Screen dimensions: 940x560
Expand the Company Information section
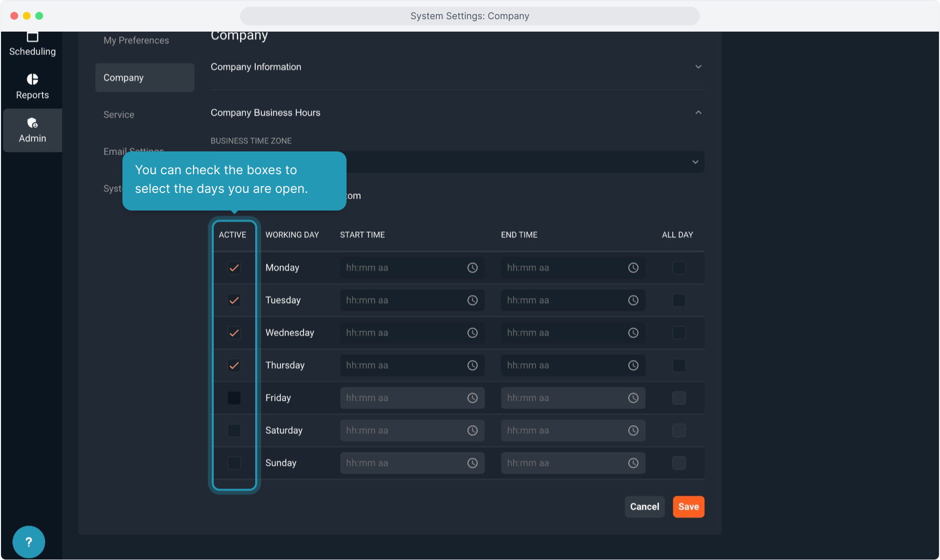(x=698, y=67)
